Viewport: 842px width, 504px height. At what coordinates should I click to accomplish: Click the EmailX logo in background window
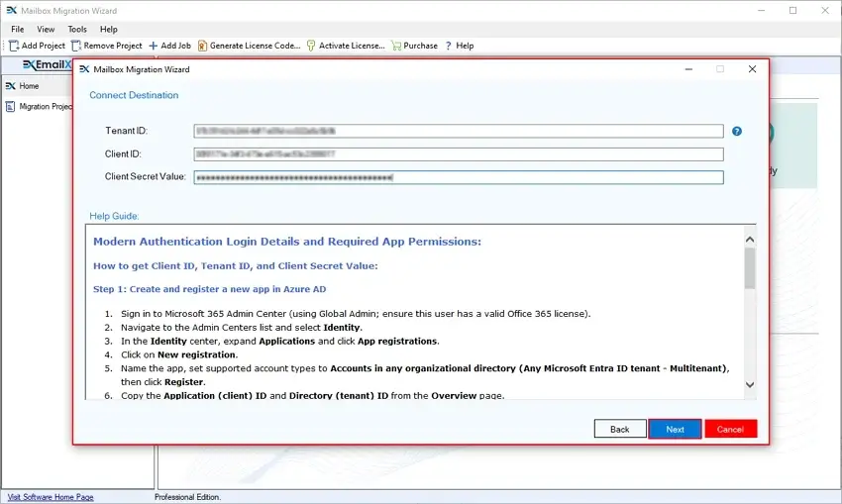[48, 65]
